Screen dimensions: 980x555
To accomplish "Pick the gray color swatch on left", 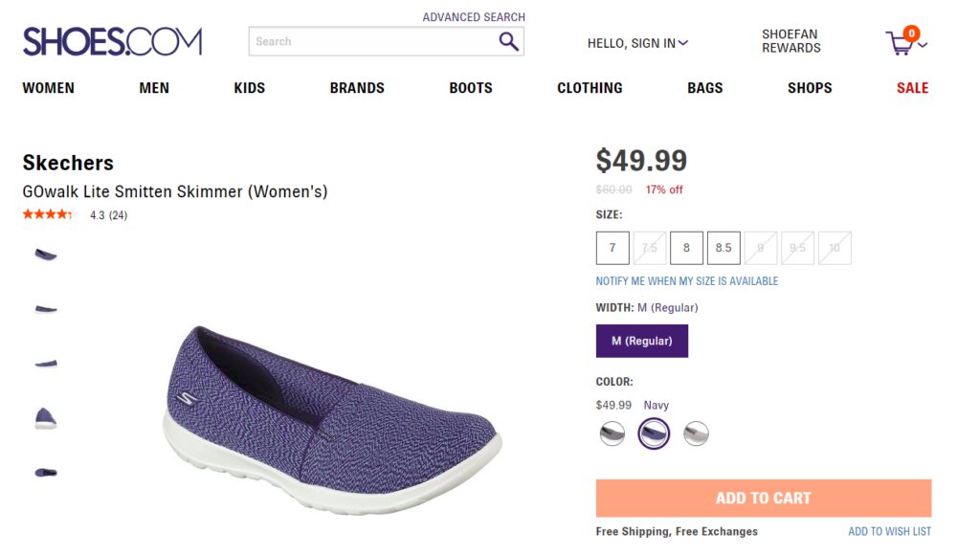I will point(612,433).
